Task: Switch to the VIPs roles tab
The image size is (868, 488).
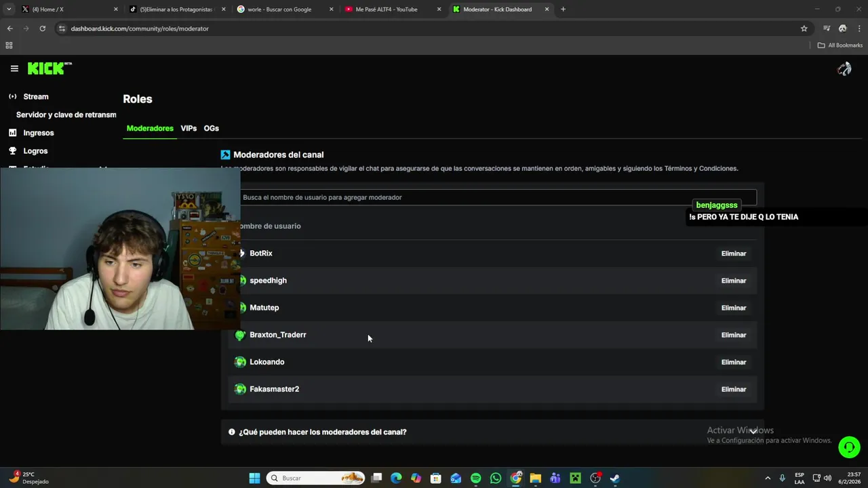Action: (189, 128)
